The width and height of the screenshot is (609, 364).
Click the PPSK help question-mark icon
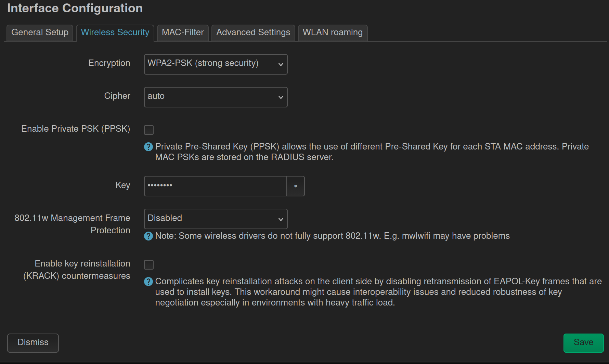[148, 147]
